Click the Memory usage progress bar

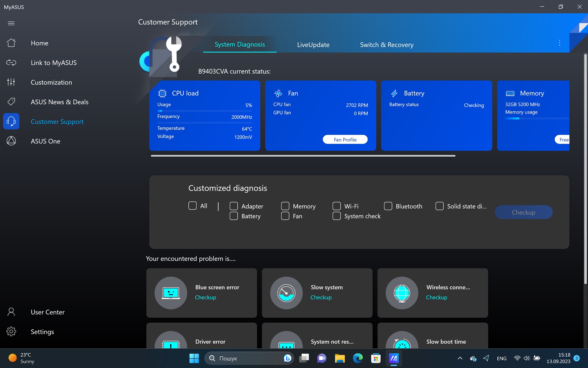coord(537,118)
